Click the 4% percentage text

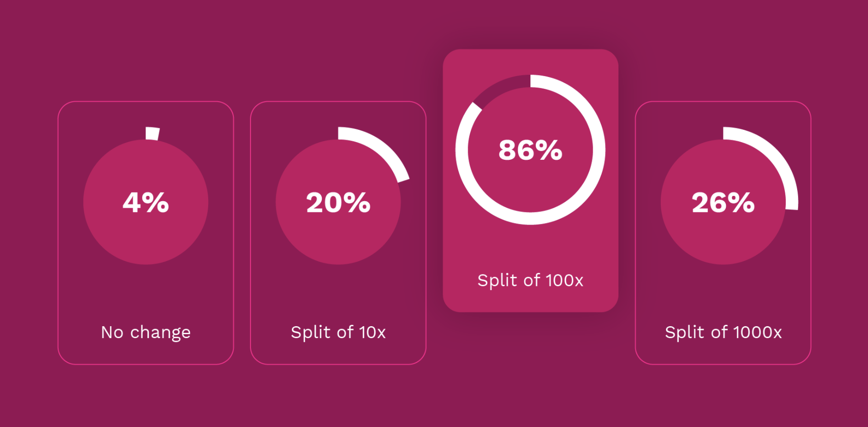(x=145, y=203)
